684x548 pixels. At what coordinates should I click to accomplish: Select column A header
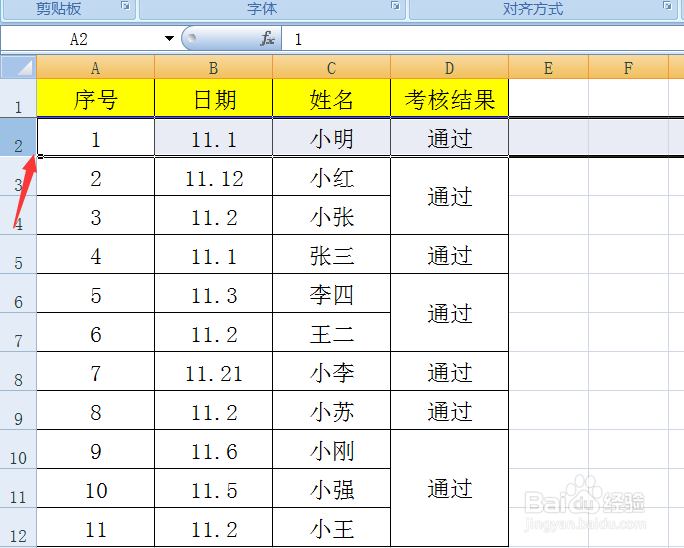click(x=96, y=68)
